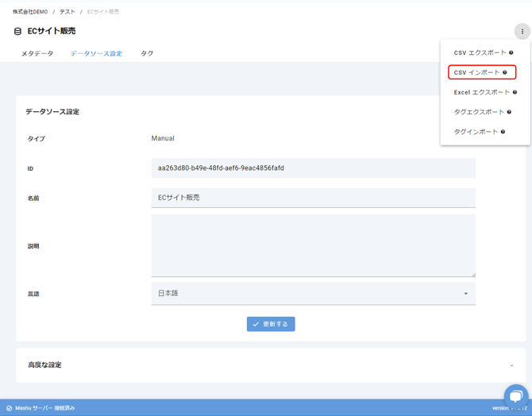The width and height of the screenshot is (532, 416).
Task: Open 株式会社DEMO breadcrumb link
Action: (x=30, y=12)
